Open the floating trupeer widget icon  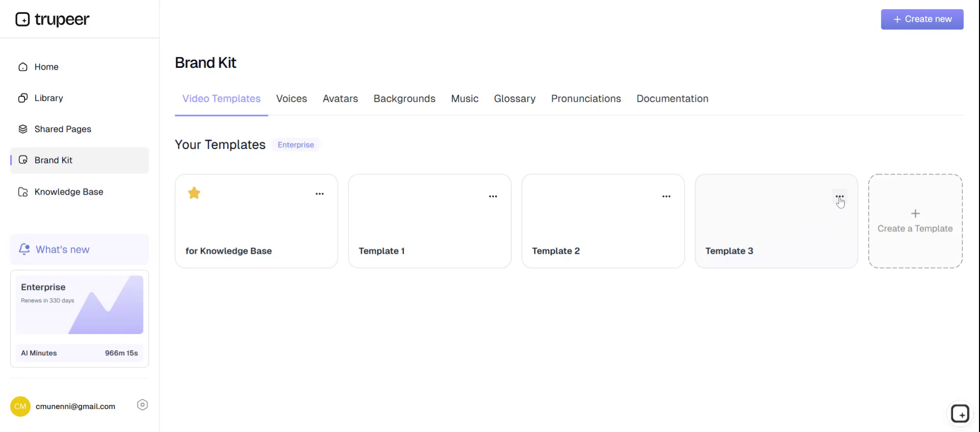[x=960, y=414]
